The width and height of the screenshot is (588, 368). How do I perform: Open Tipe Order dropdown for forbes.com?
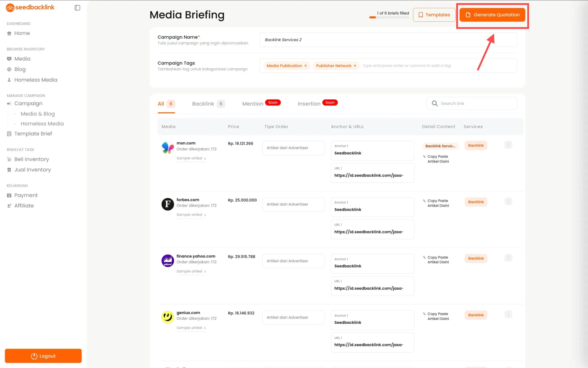pyautogui.click(x=294, y=204)
